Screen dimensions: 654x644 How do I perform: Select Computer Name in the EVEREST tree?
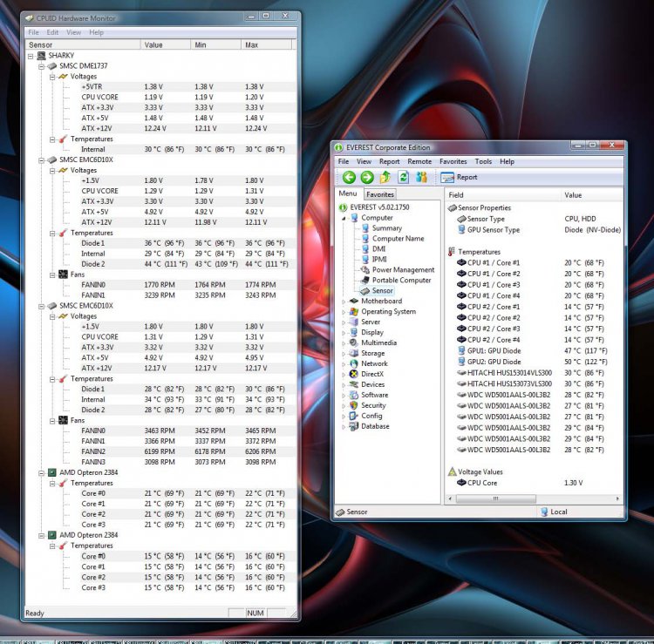398,239
